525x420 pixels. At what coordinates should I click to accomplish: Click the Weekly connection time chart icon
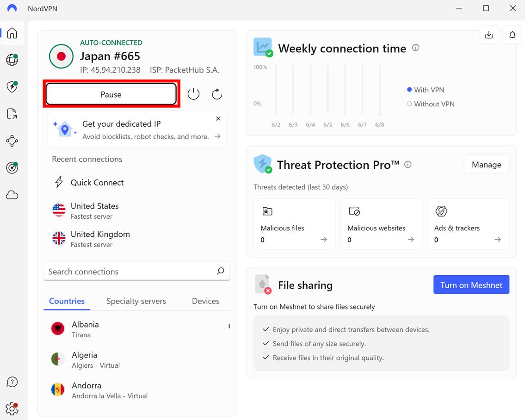pyautogui.click(x=263, y=47)
